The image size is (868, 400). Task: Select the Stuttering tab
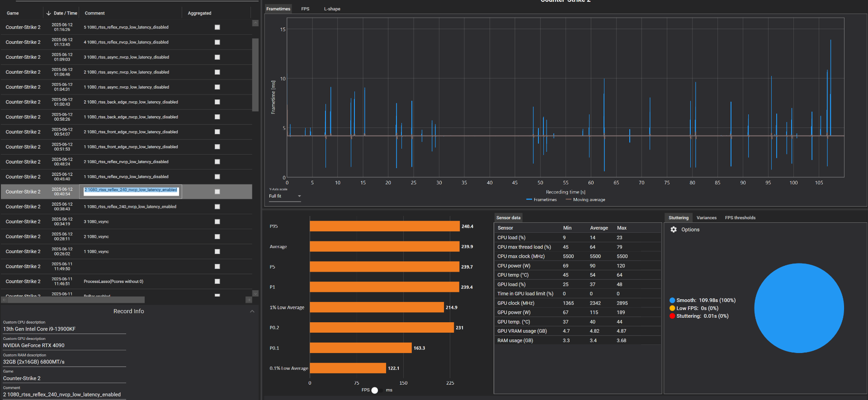click(678, 218)
